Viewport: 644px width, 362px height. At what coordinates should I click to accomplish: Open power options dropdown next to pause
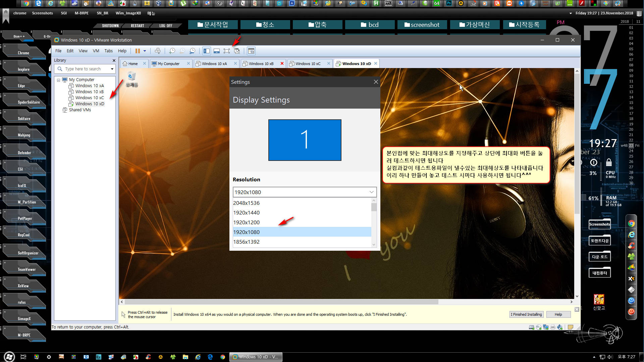point(145,51)
